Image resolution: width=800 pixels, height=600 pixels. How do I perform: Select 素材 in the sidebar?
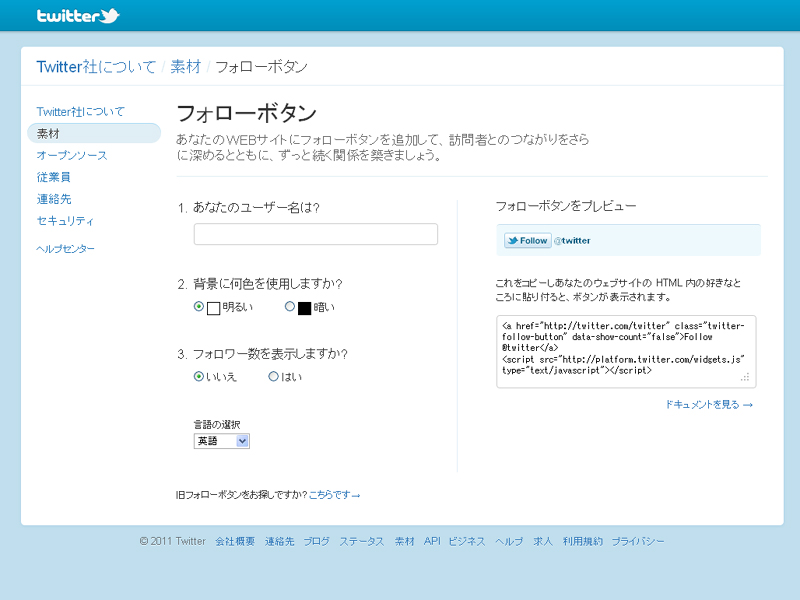[94, 133]
